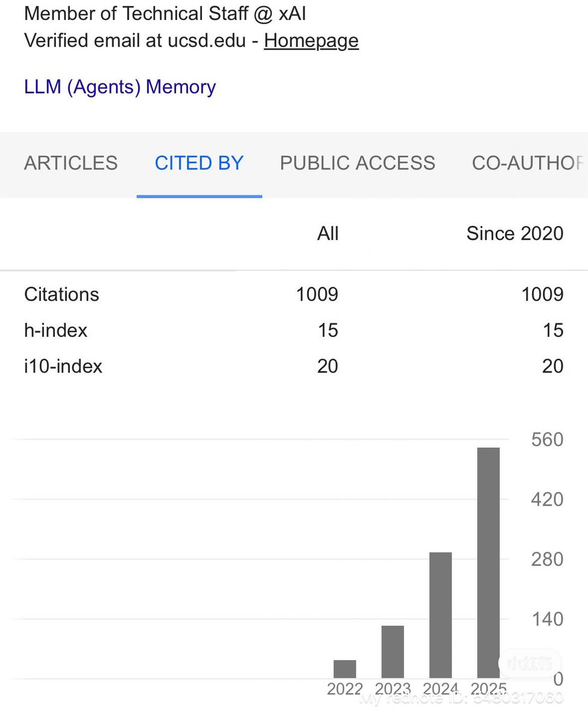Image resolution: width=588 pixels, height=724 pixels.
Task: Click the 2022 citations bar
Action: click(x=345, y=668)
